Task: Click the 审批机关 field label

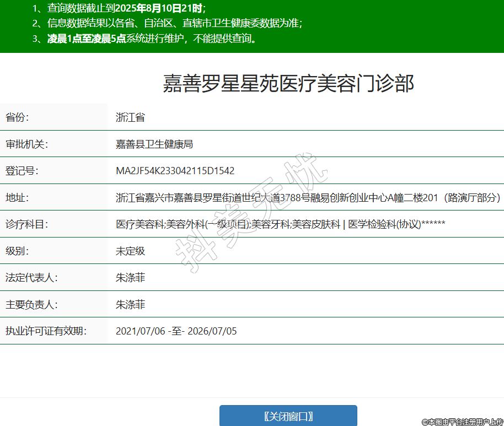Action: coord(27,144)
